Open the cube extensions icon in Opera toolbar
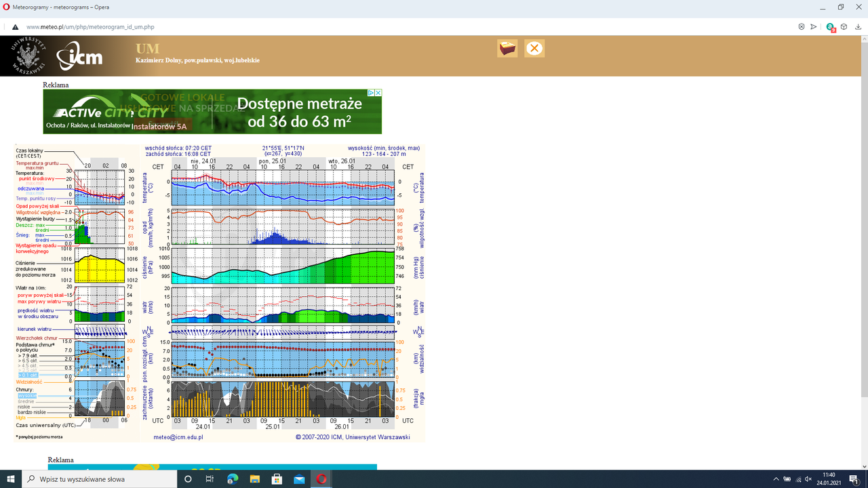The image size is (868, 488). pyautogui.click(x=844, y=27)
